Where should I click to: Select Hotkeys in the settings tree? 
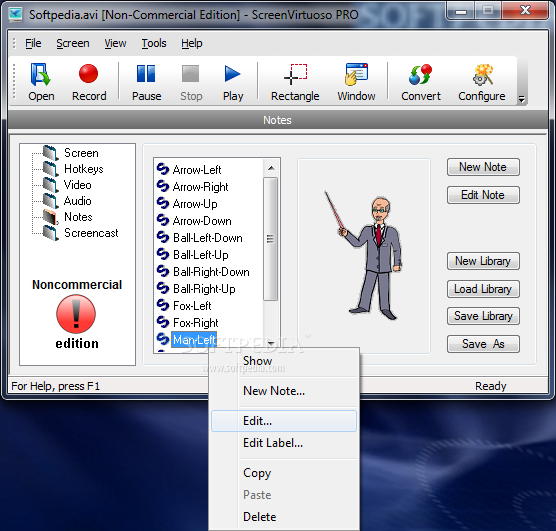[x=84, y=169]
